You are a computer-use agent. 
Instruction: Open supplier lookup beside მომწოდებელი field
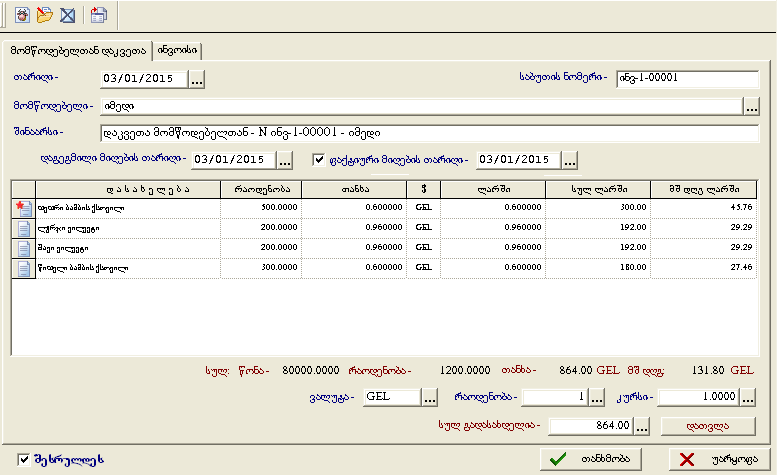coord(751,106)
